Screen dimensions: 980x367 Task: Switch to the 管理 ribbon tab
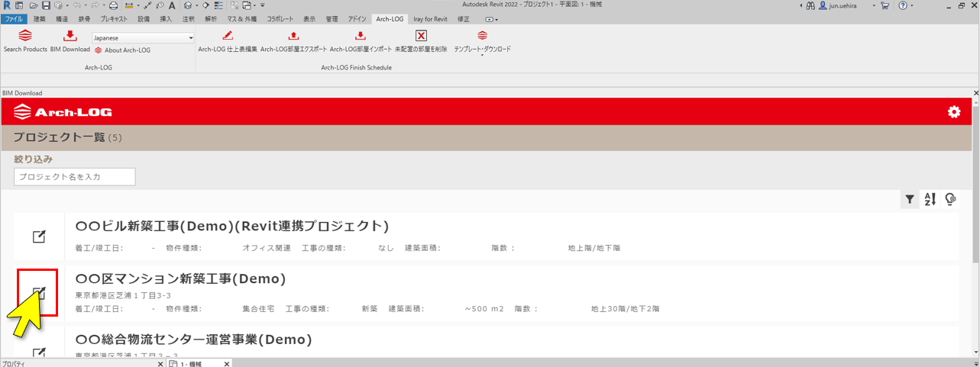[x=332, y=19]
